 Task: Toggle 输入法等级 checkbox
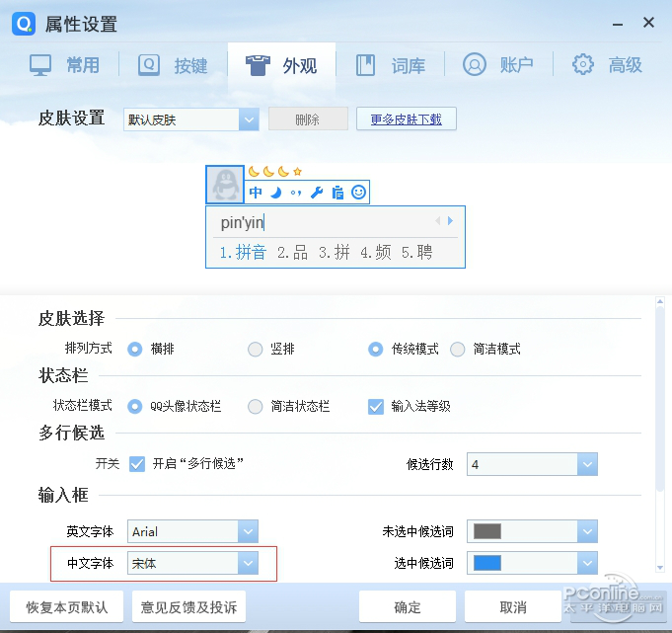[376, 407]
